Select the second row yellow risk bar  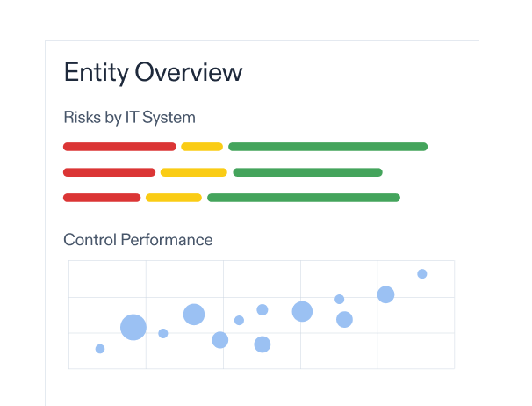pos(193,172)
